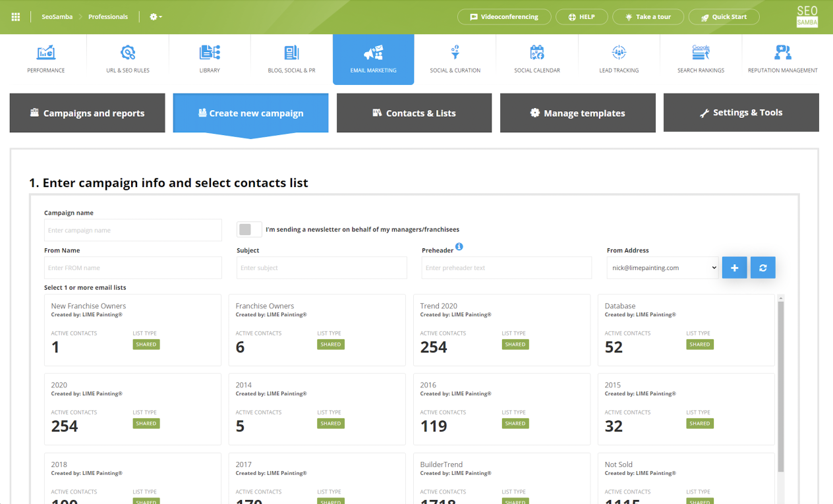833x504 pixels.
Task: Click the Campaign name input field
Action: pos(133,231)
